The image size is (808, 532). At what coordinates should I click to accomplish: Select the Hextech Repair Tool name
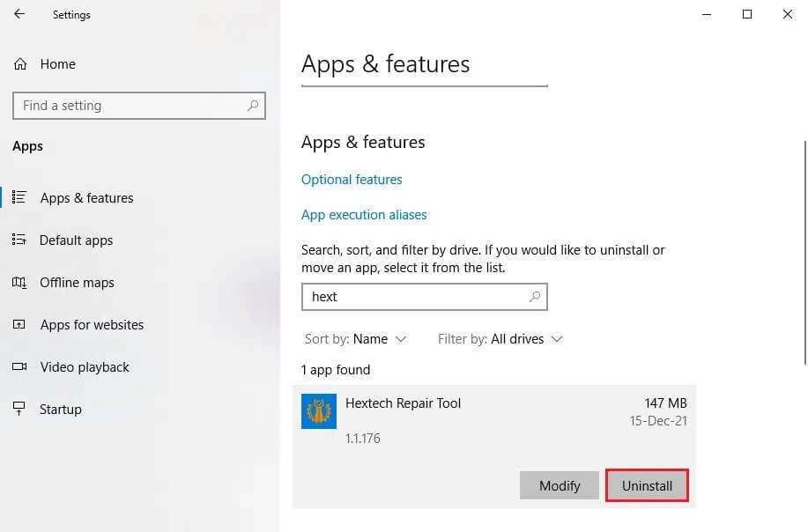[403, 403]
